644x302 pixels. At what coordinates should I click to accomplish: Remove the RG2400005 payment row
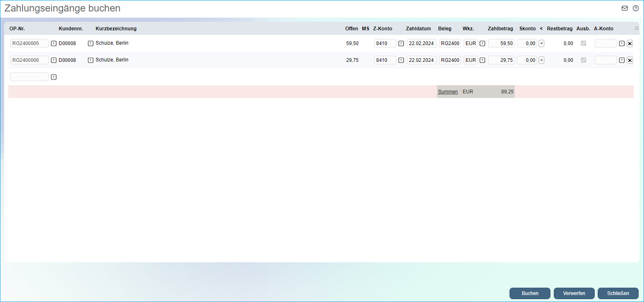click(630, 43)
